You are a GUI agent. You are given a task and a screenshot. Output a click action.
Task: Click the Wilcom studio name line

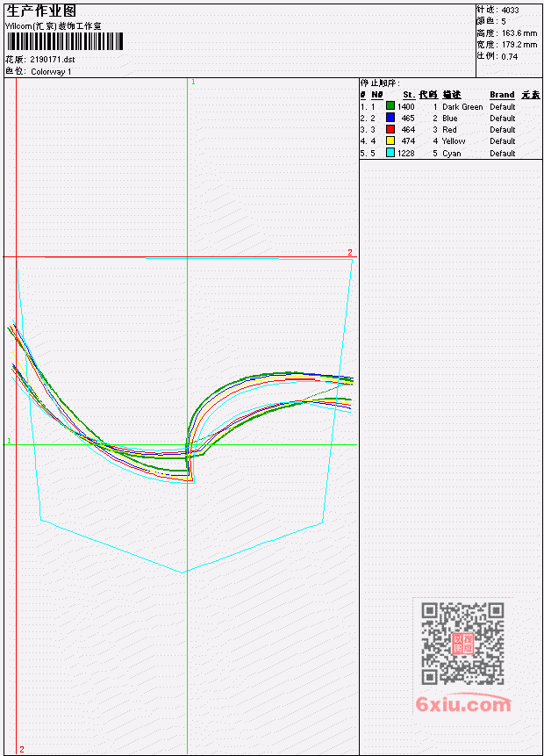[x=54, y=26]
